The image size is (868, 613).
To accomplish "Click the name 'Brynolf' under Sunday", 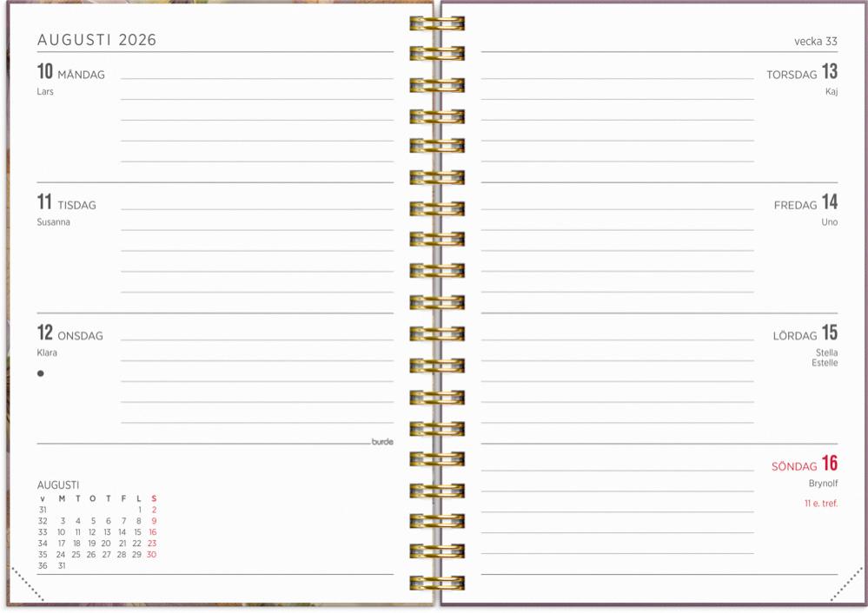I will 823,484.
